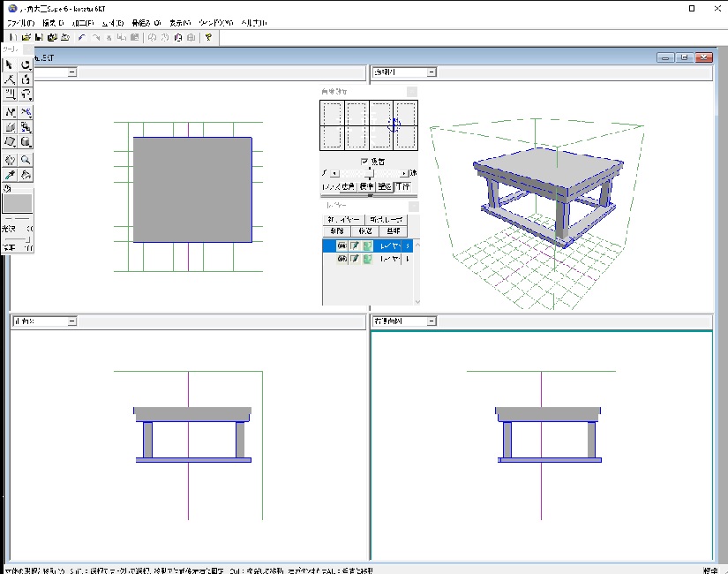Viewport: 728px width, 574px height.
Task: Click the 透明 transparency slider under gloss
Action: tap(18, 239)
